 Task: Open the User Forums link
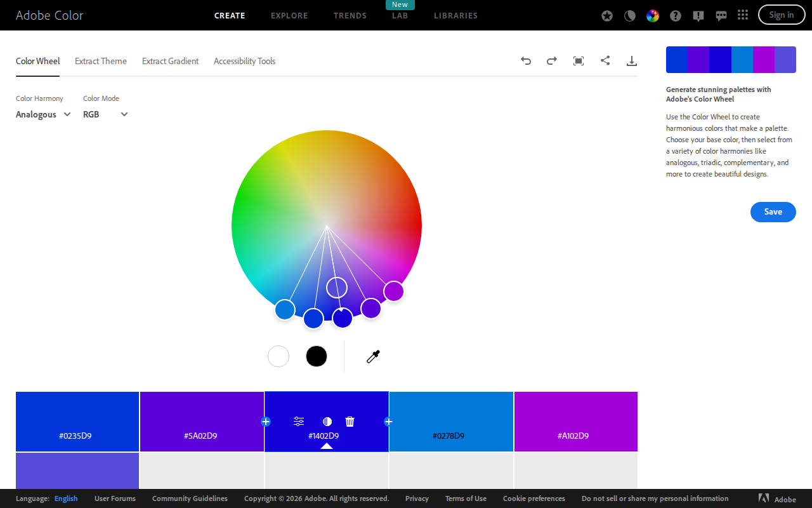(x=115, y=498)
